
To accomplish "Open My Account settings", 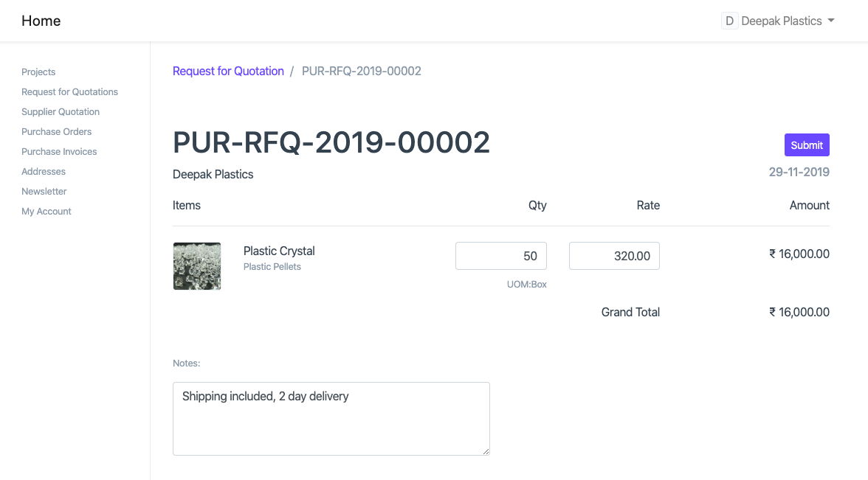I will click(x=46, y=211).
